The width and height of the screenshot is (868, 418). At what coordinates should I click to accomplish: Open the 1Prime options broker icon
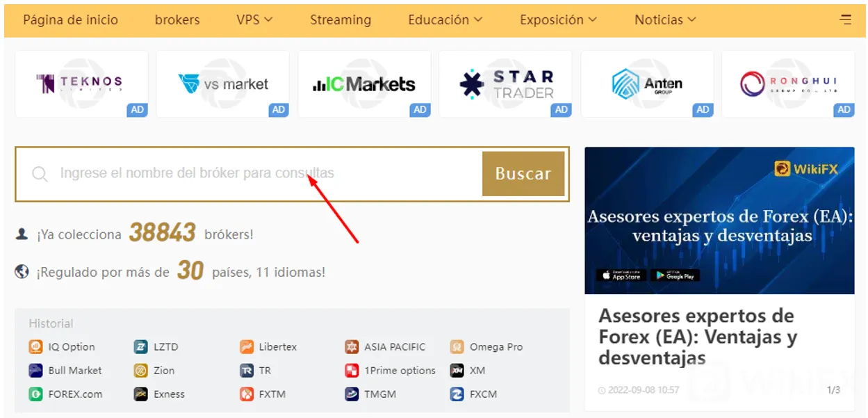click(352, 370)
